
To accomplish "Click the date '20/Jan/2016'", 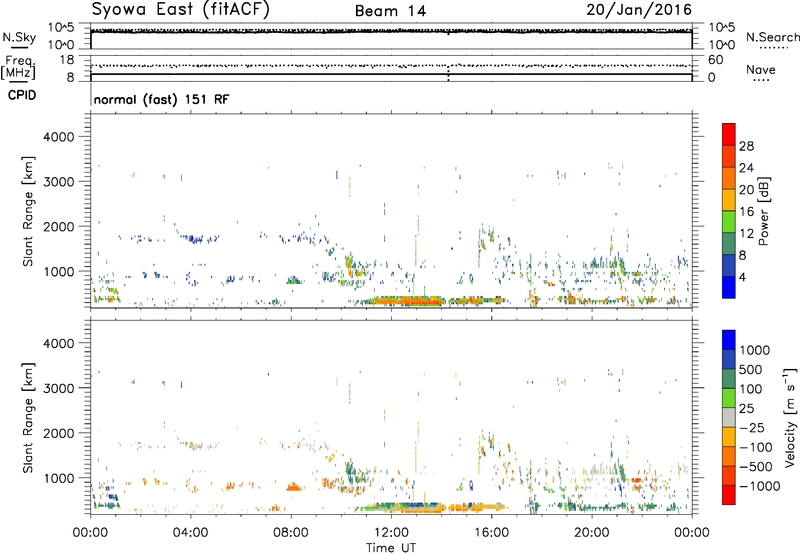I will tap(639, 10).
